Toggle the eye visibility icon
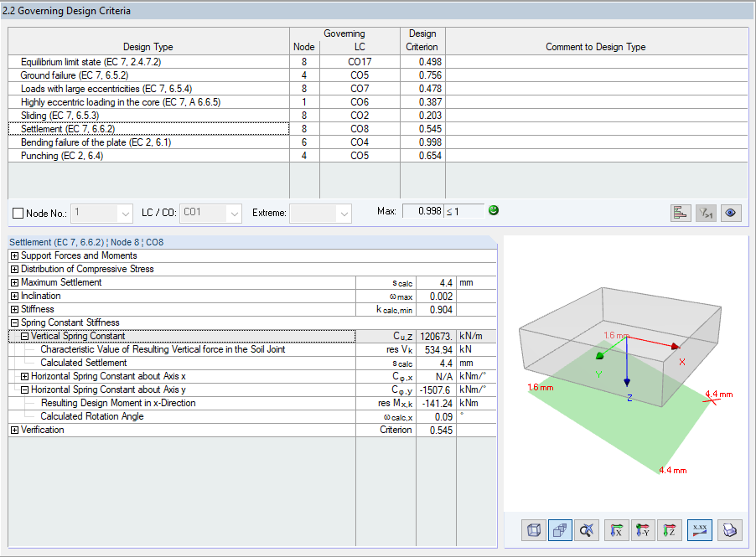 (x=731, y=213)
